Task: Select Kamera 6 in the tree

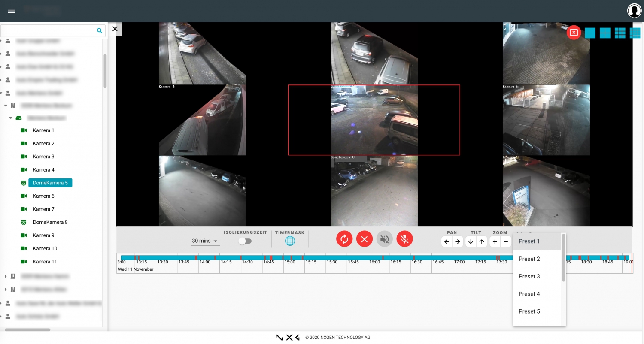Action: tap(43, 196)
